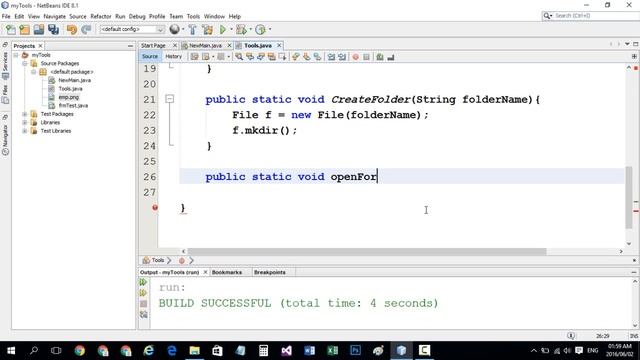This screenshot has height=360, width=640.
Task: Click the green Run Project button
Action: coord(222,29)
